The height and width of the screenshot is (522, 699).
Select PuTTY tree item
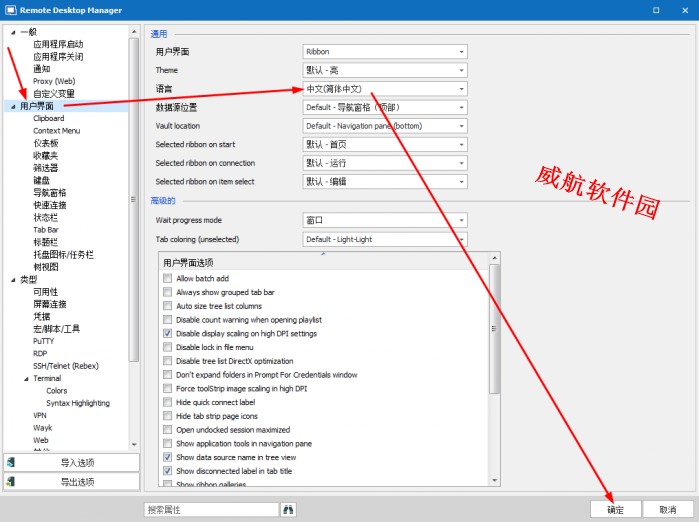(43, 341)
